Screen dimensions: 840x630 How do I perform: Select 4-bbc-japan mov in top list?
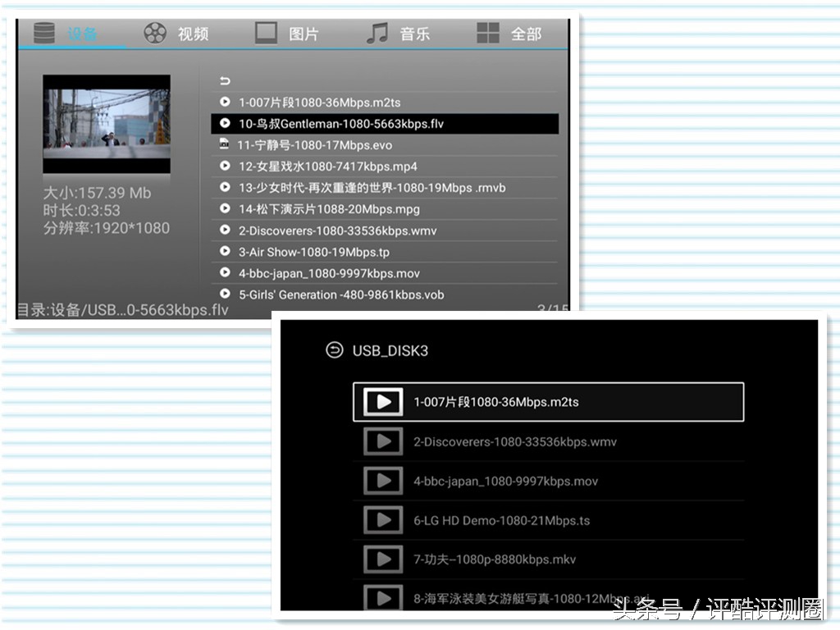tap(385, 273)
